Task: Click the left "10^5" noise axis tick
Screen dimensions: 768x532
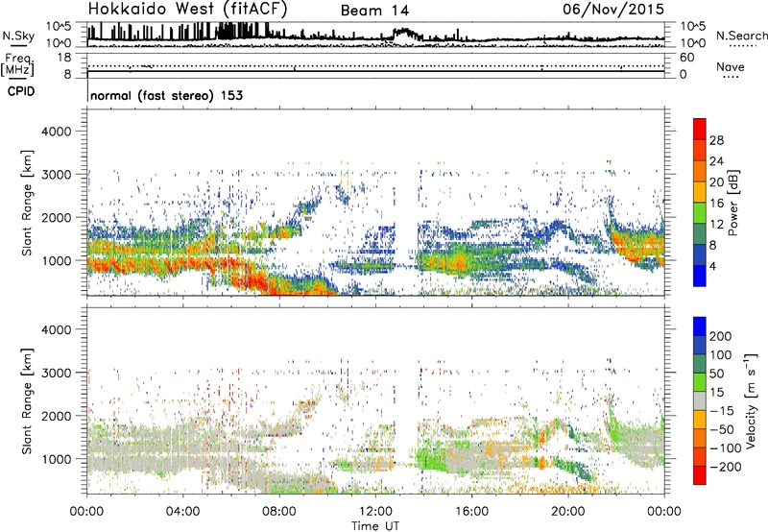Action: click(x=60, y=26)
